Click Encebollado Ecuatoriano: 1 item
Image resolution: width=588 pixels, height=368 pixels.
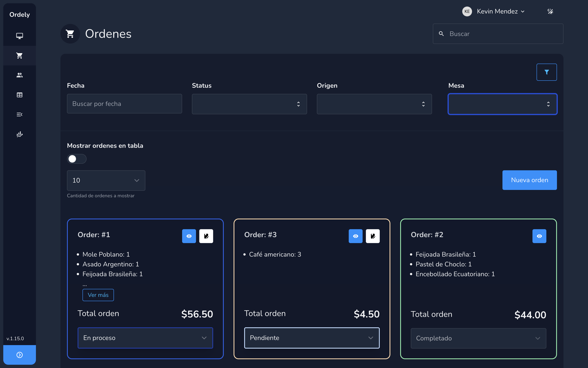[455, 274]
